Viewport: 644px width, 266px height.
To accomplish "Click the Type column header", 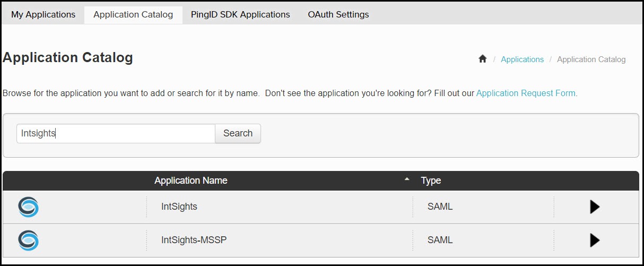I will (x=431, y=181).
